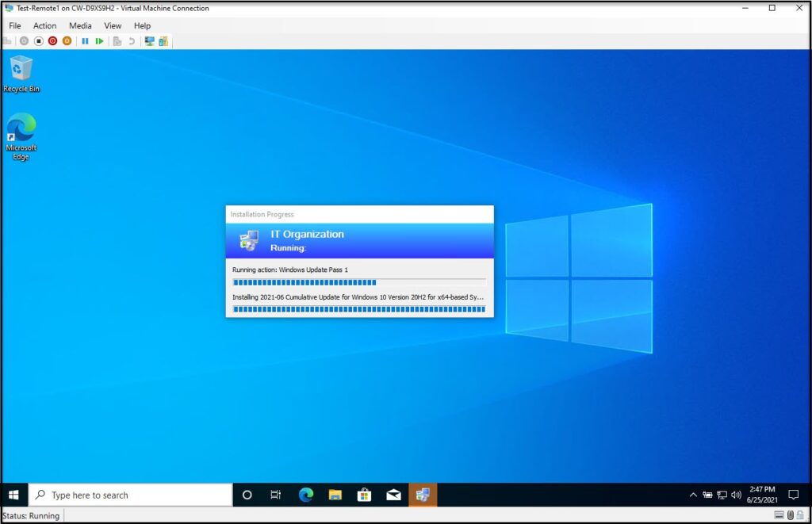Click the Revert toolbar icon
Image resolution: width=812 pixels, height=524 pixels.
click(x=132, y=41)
